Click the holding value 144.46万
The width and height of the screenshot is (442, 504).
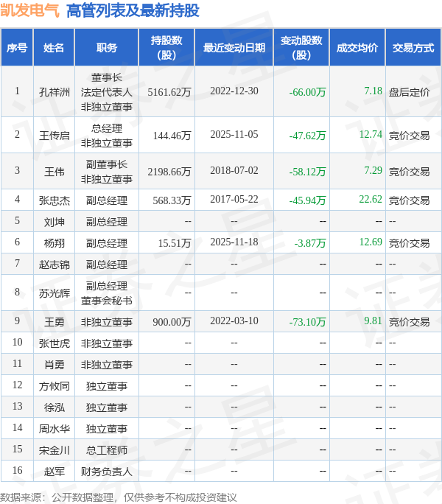tap(172, 136)
